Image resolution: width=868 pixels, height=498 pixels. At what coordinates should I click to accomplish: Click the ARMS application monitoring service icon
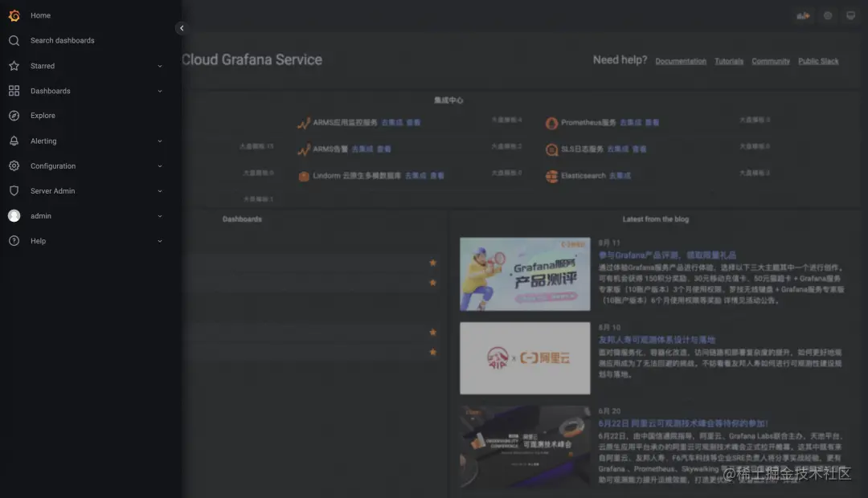point(303,124)
